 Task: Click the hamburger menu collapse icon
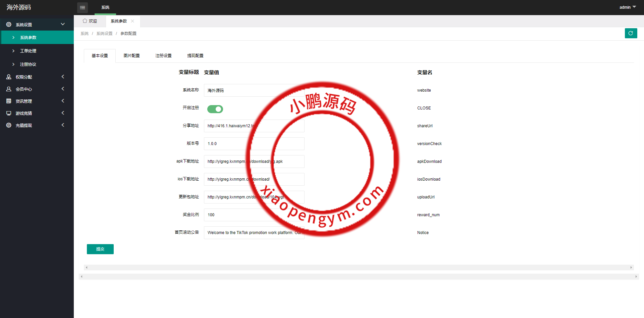click(83, 7)
